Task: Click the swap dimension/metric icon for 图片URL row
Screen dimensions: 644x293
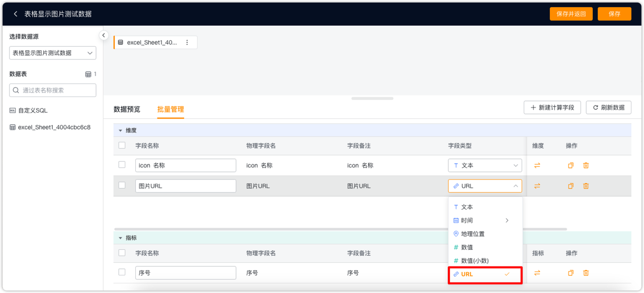Action: pyautogui.click(x=537, y=185)
